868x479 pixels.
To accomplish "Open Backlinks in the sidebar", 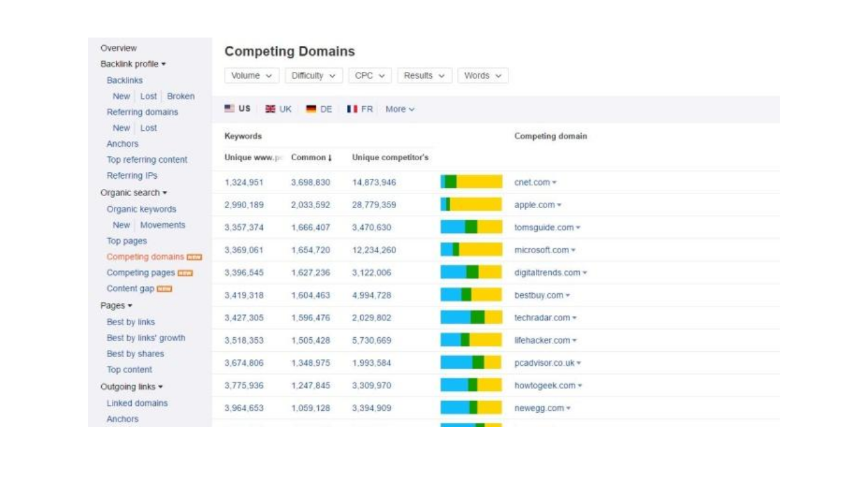I will (x=125, y=81).
